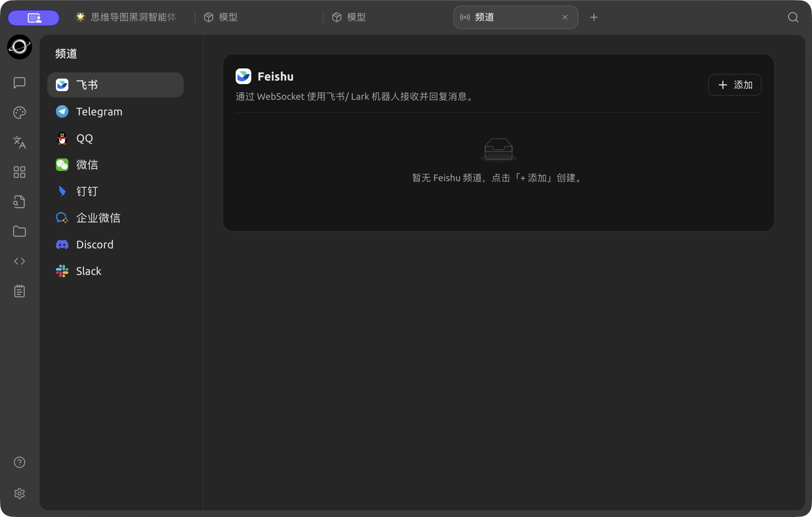Select 微信 channel in the list
The height and width of the screenshot is (517, 812).
(x=115, y=165)
